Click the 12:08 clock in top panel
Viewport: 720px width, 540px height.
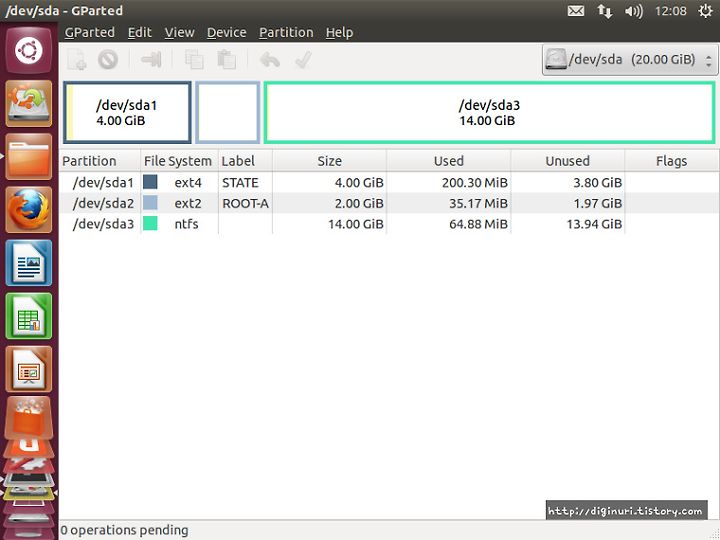670,11
